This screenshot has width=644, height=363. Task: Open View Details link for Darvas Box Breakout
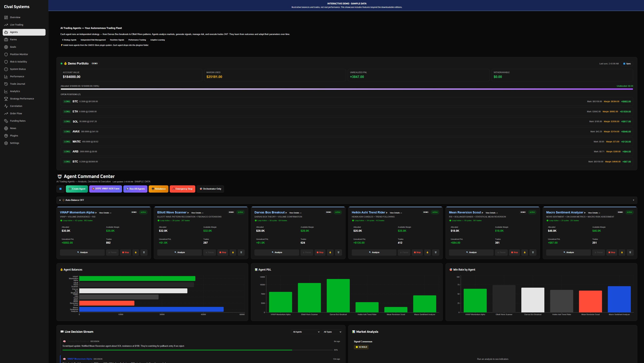[295, 213]
